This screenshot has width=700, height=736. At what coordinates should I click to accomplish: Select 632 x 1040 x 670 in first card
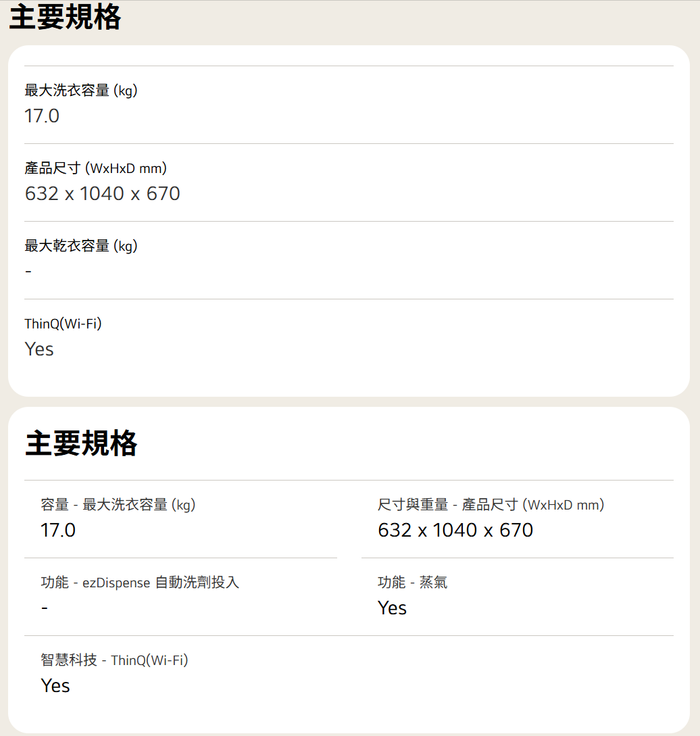pyautogui.click(x=102, y=194)
